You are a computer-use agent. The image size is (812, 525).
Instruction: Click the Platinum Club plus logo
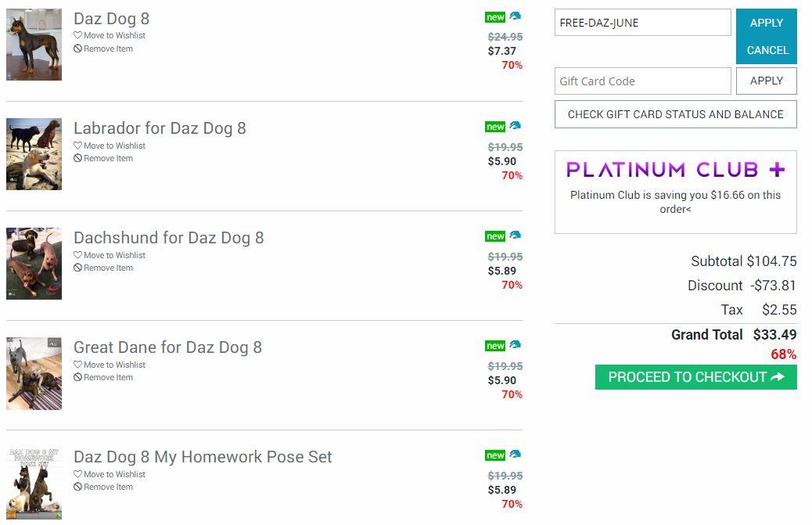click(x=675, y=170)
